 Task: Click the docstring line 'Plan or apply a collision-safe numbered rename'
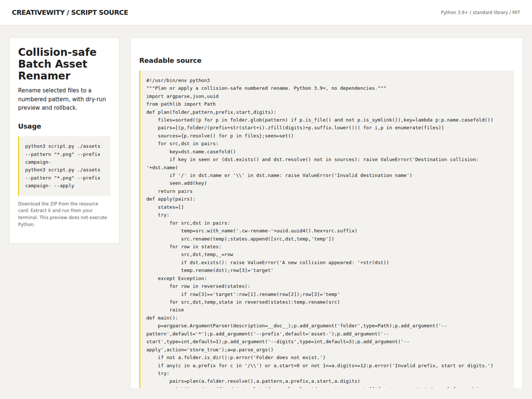click(x=267, y=88)
